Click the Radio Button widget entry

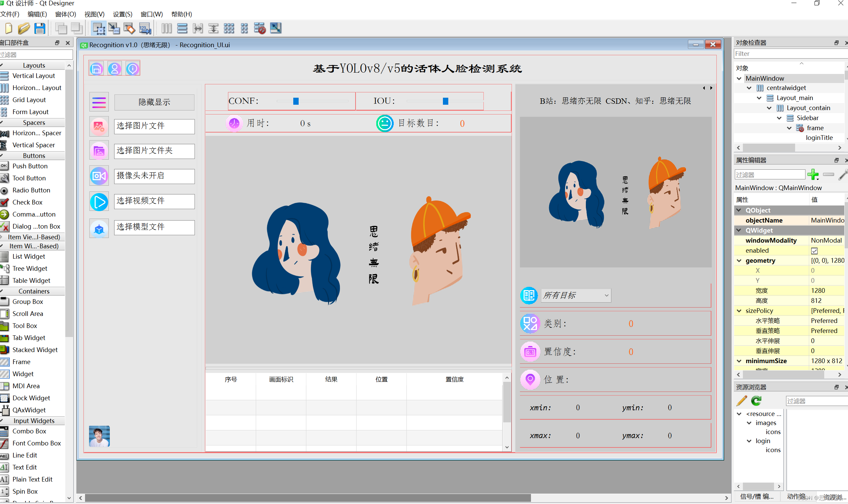(x=31, y=190)
